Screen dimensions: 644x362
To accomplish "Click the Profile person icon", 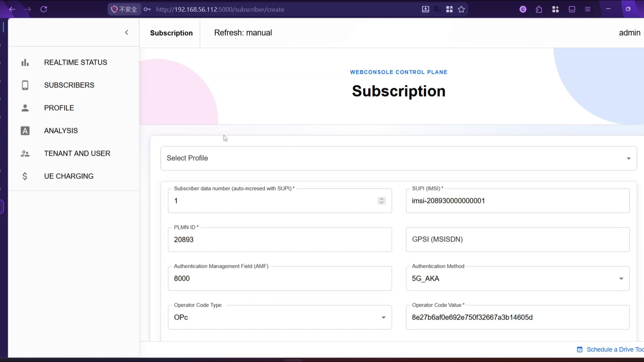I will 25,108.
